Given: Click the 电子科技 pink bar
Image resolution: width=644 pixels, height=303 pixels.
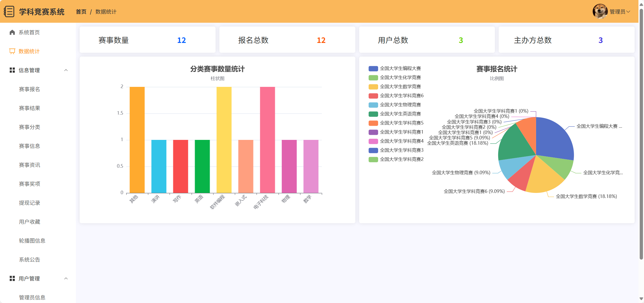Looking at the screenshot, I should tap(267, 140).
